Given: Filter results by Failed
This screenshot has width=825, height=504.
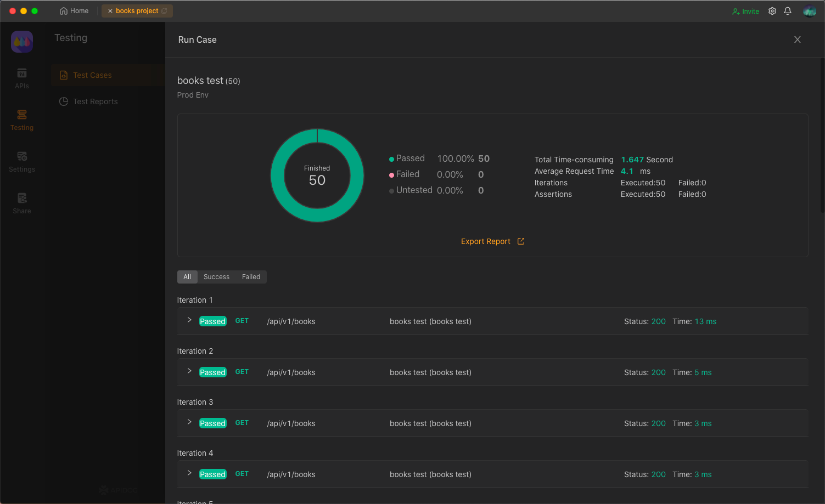Looking at the screenshot, I should [x=251, y=277].
